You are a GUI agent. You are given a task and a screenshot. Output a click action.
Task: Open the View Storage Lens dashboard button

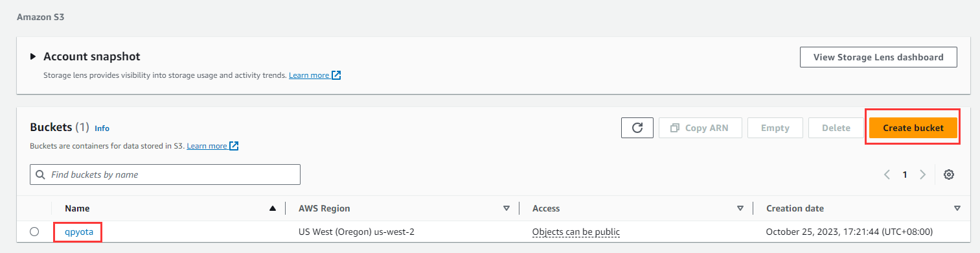click(x=878, y=57)
